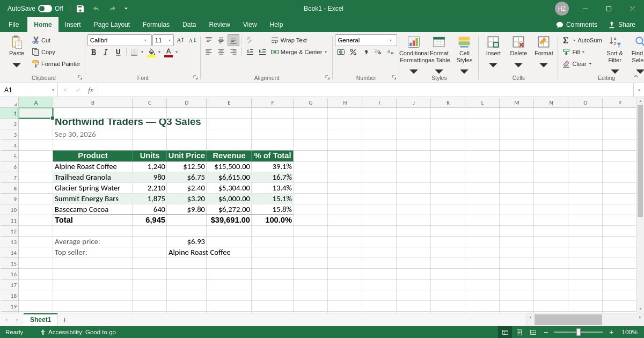The height and width of the screenshot is (338, 644).
Task: Toggle Center alignment button
Action: click(221, 52)
